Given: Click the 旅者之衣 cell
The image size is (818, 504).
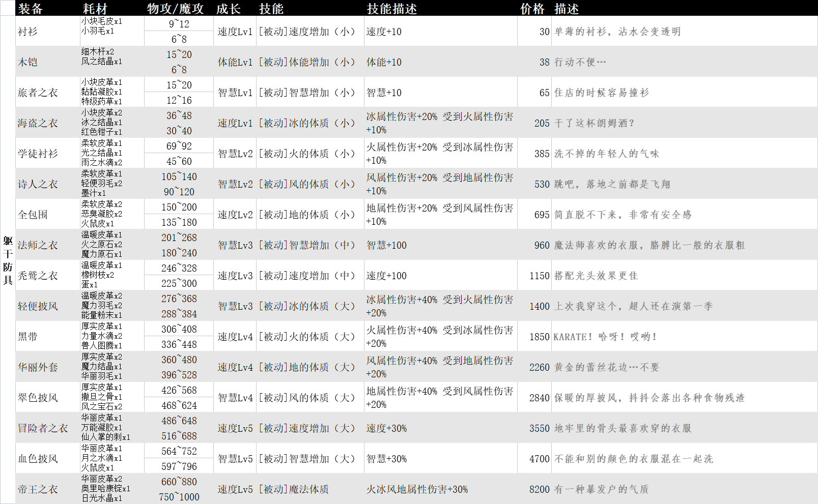Looking at the screenshot, I should (48, 92).
